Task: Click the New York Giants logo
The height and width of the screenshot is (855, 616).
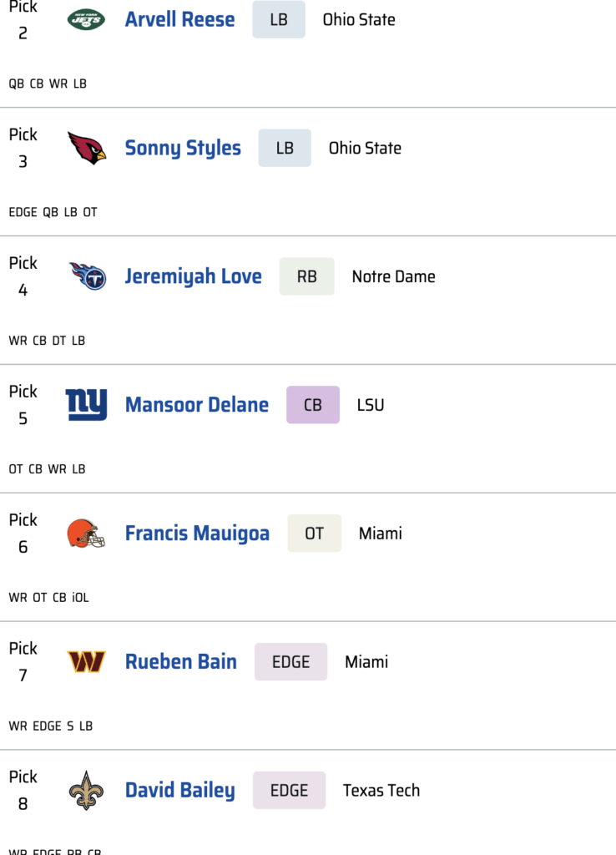Action: [87, 405]
